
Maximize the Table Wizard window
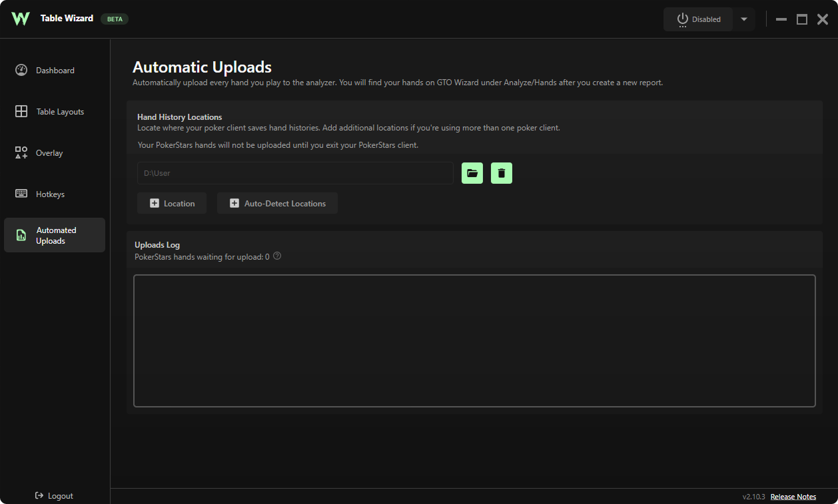(x=802, y=19)
